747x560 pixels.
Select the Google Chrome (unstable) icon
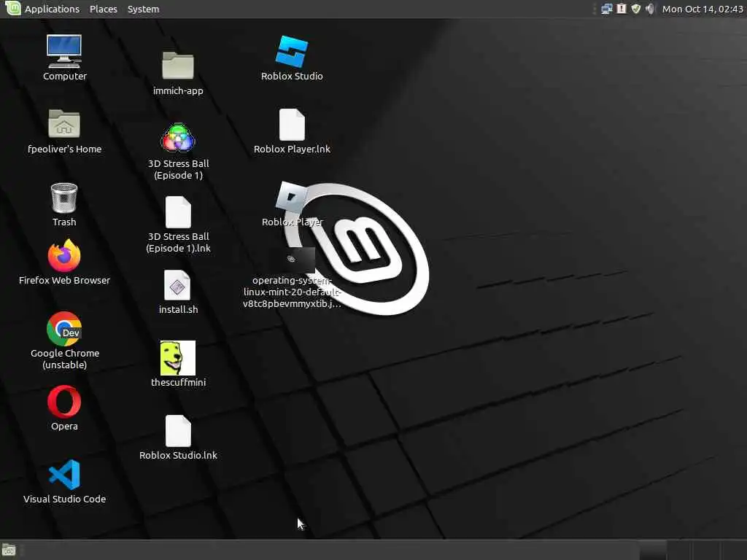pyautogui.click(x=64, y=329)
